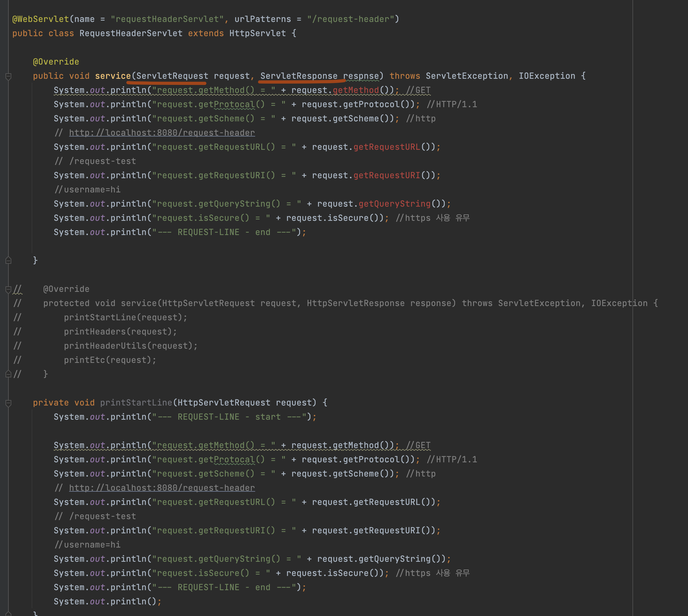688x616 pixels.
Task: Click the commented @Override annotation
Action: pos(66,289)
